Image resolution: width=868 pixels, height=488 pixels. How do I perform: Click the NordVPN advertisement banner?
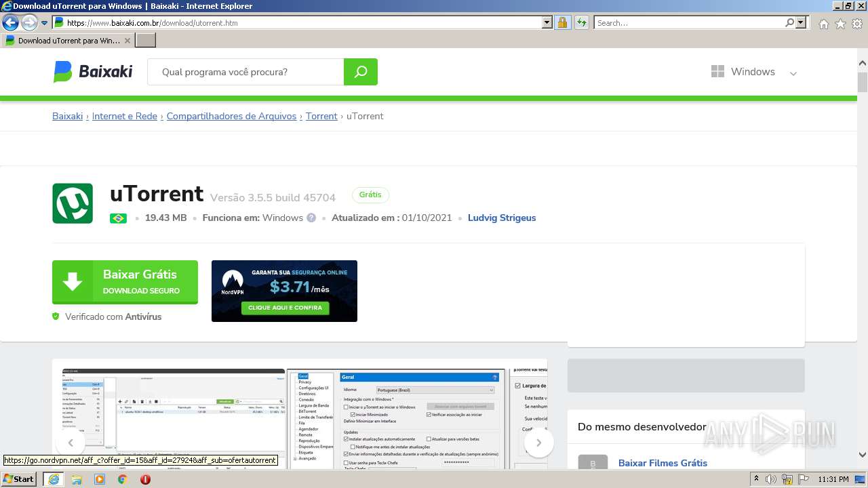(284, 291)
